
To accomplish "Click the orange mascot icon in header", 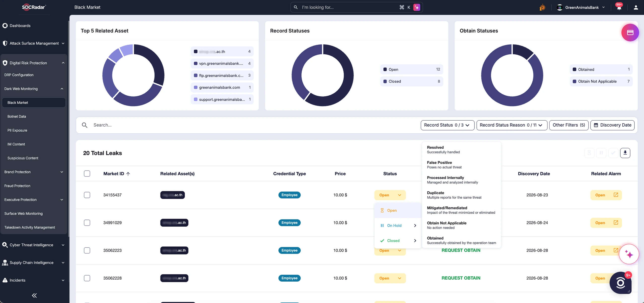I will coord(542,8).
